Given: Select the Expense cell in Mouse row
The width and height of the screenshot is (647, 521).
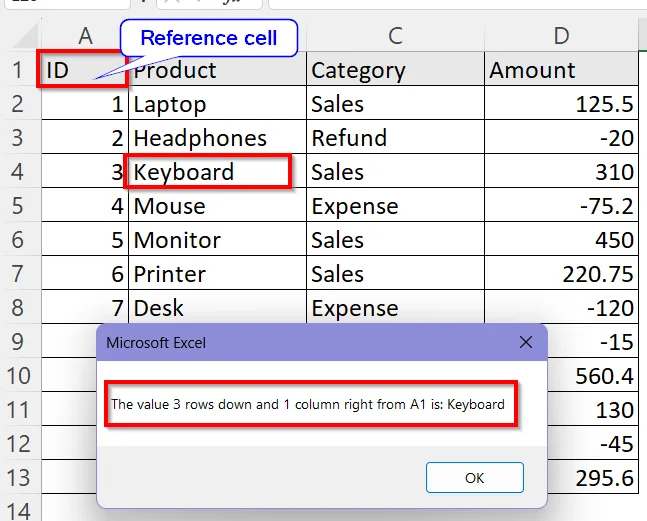Looking at the screenshot, I should click(x=395, y=205).
